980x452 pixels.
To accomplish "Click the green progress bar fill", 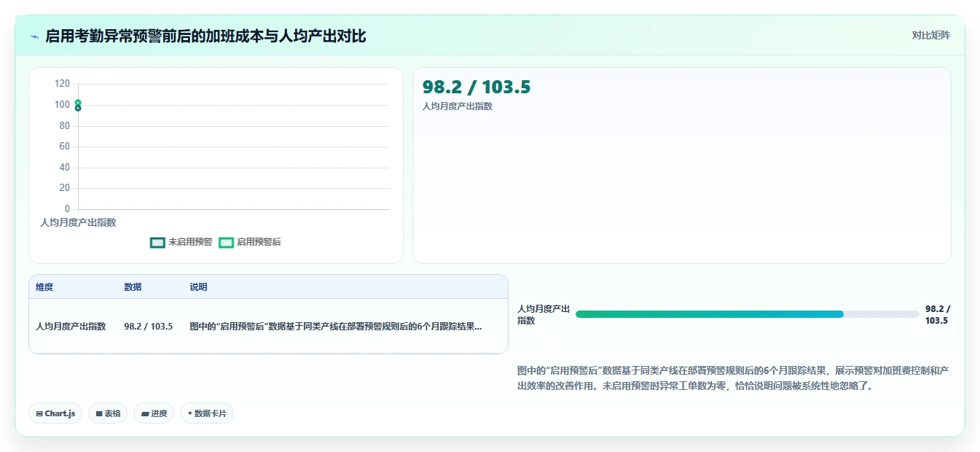I will pos(709,314).
